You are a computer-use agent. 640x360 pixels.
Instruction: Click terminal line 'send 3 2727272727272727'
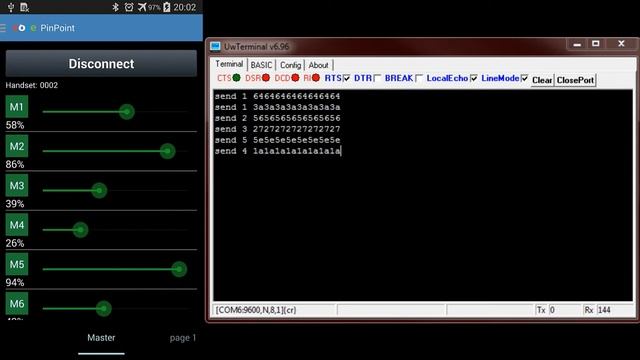278,129
